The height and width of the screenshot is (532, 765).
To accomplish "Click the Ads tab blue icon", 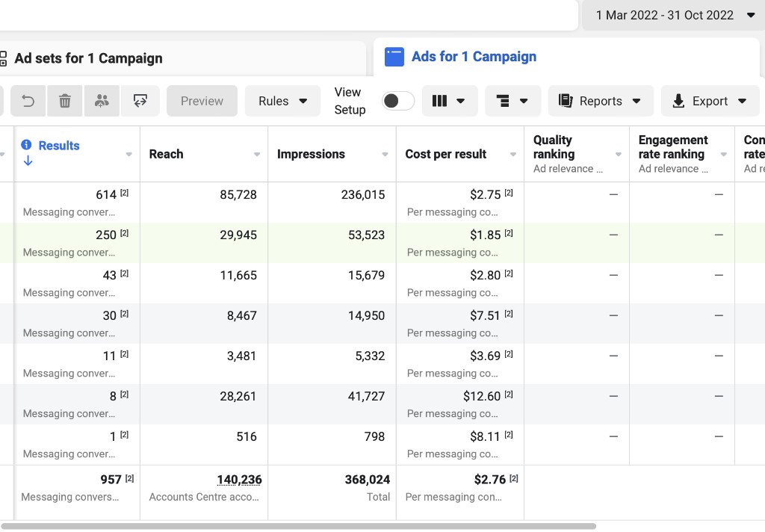I will click(394, 57).
